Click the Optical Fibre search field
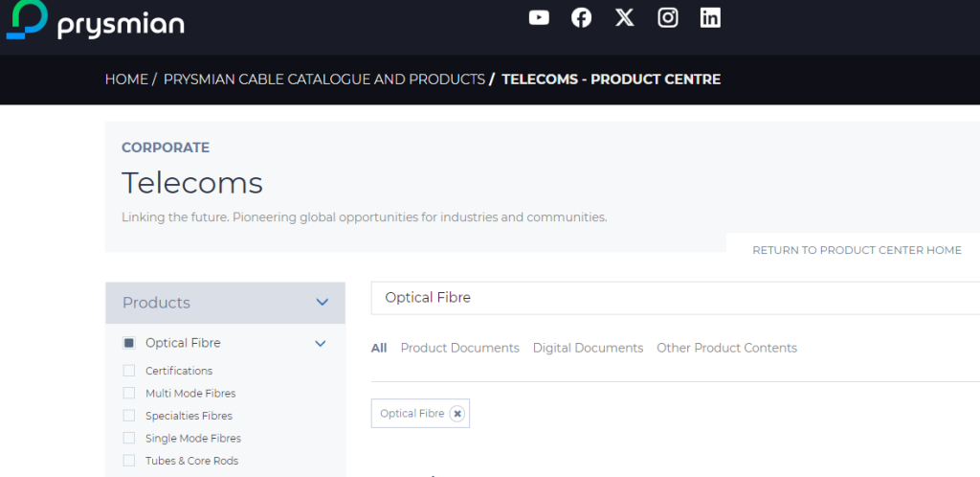This screenshot has height=477, width=980. tap(670, 298)
